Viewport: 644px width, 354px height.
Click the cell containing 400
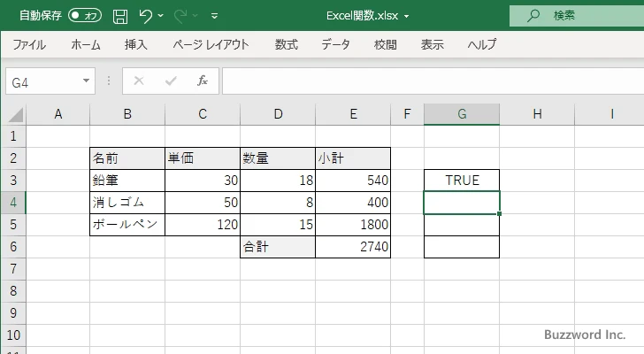(353, 203)
